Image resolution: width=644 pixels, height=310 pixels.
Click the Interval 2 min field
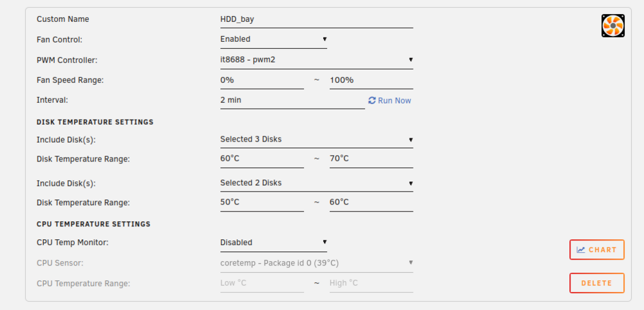point(292,100)
